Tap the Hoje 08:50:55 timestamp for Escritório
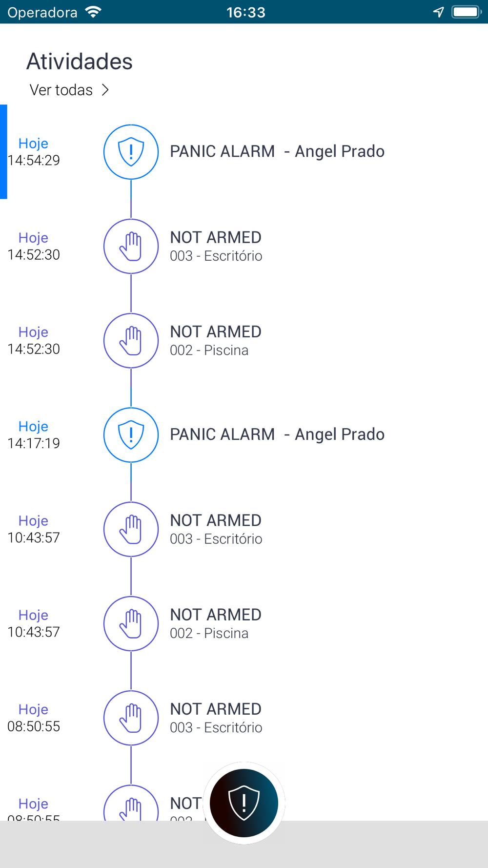 [x=34, y=718]
